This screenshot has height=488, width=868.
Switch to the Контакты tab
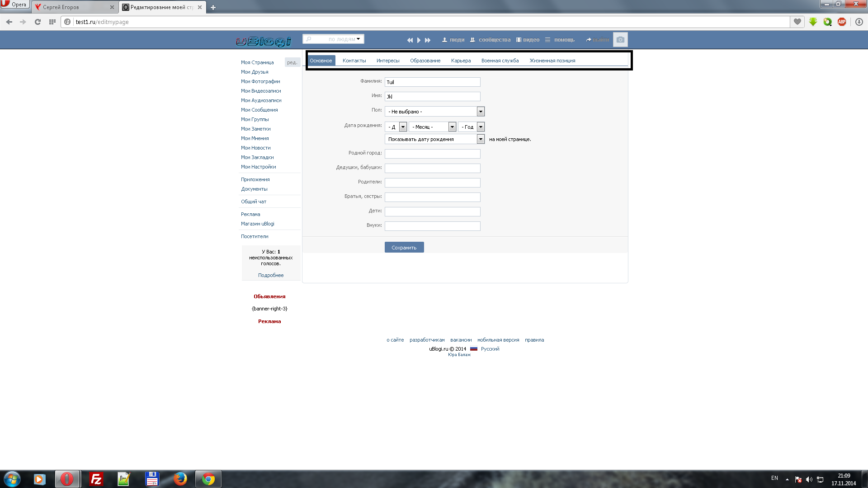click(x=354, y=61)
